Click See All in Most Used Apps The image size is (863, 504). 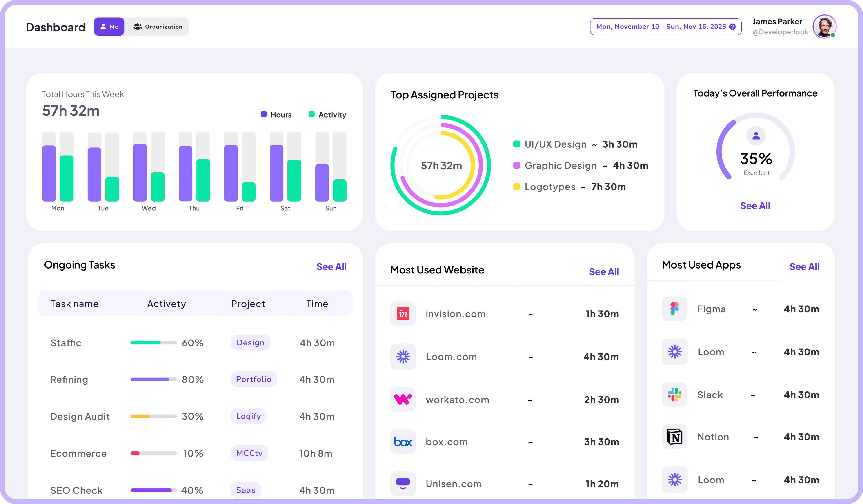point(804,266)
